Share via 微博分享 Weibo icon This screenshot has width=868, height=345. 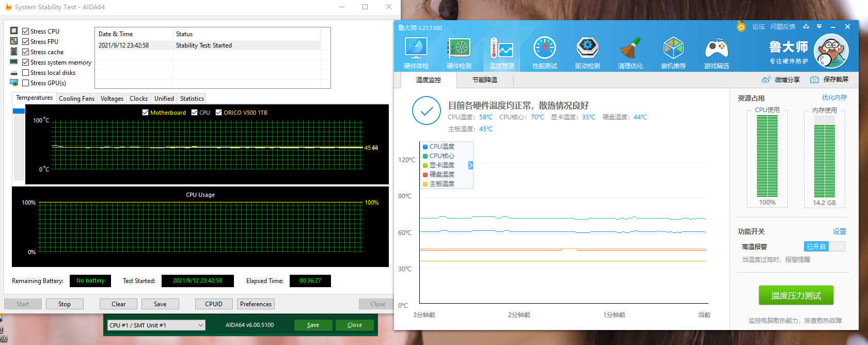pos(766,80)
